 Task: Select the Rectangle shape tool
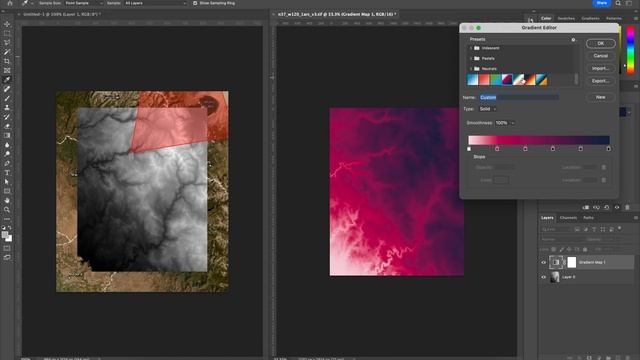[7, 191]
